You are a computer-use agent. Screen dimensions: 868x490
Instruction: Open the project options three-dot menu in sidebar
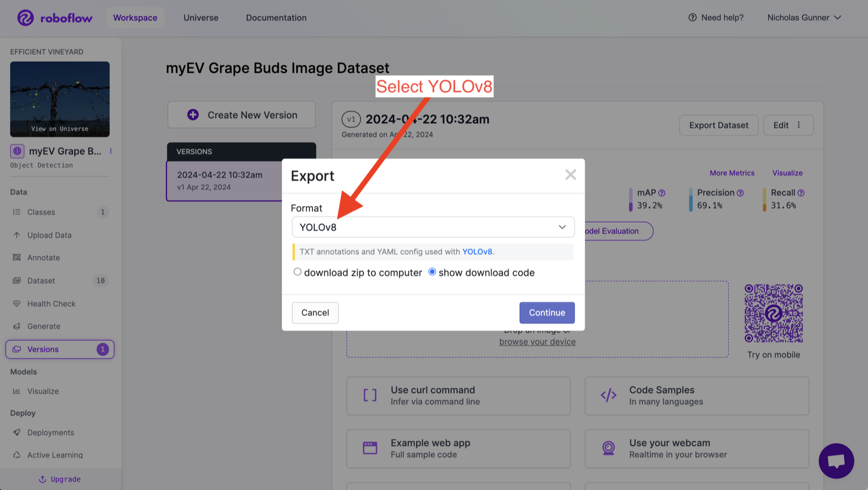[111, 151]
